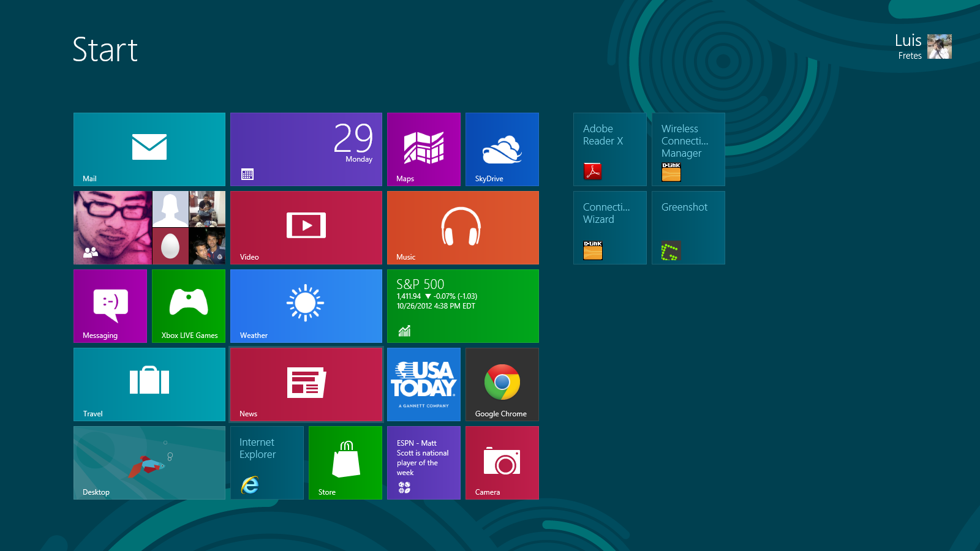980x551 pixels.
Task: Open the Greenshot tile
Action: coord(688,228)
